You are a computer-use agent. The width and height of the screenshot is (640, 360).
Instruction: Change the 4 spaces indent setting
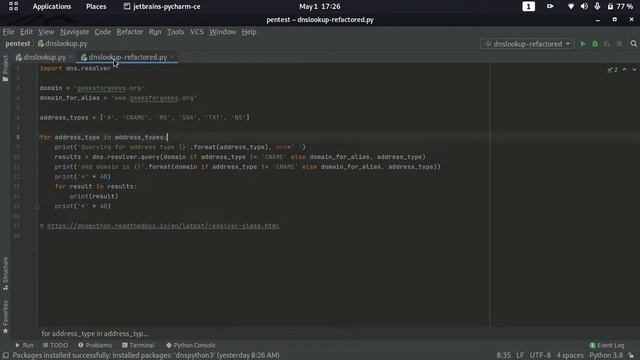tap(570, 356)
